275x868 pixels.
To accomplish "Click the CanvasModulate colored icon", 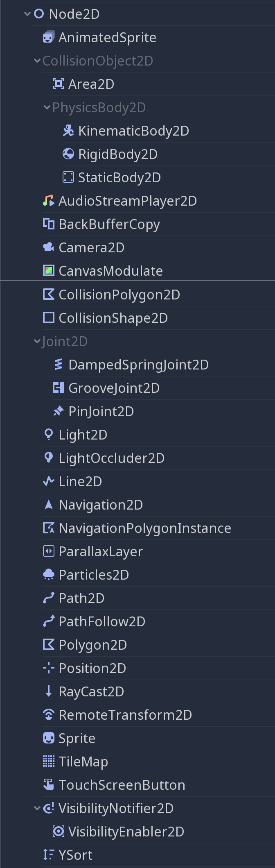I will click(x=49, y=271).
